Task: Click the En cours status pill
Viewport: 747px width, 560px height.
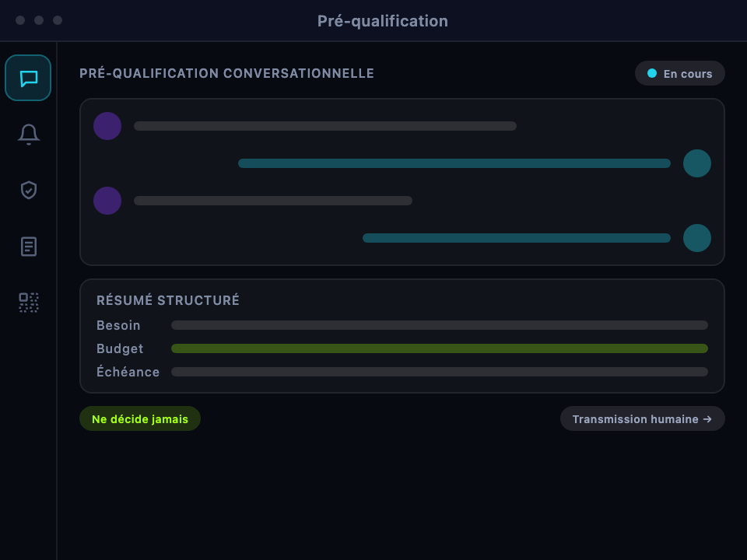Action: tap(680, 73)
